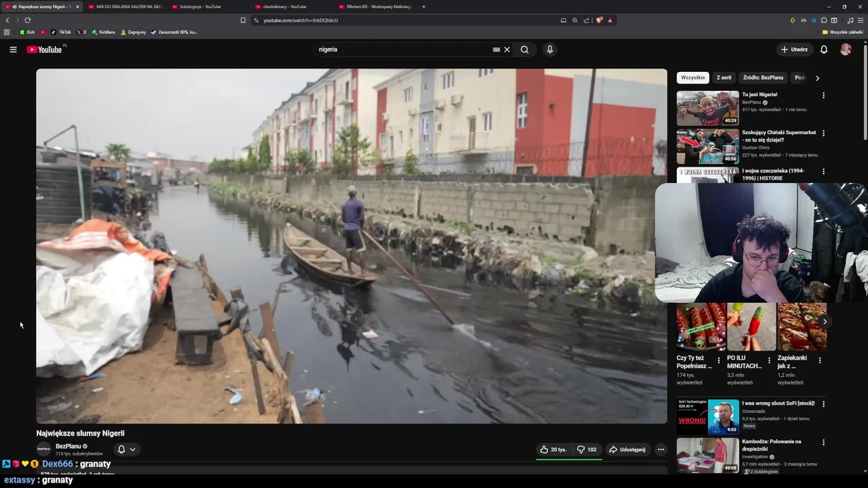Focus the 'nigeria' search field

(403, 49)
